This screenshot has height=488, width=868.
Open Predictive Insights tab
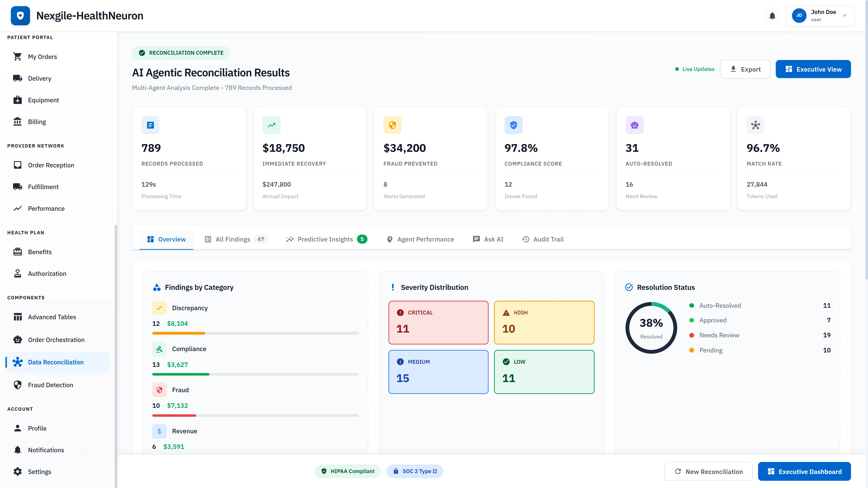(325, 239)
